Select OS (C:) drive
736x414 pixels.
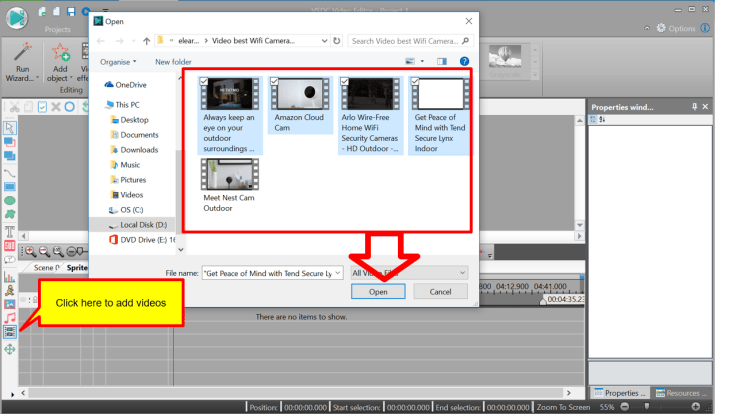click(x=126, y=210)
